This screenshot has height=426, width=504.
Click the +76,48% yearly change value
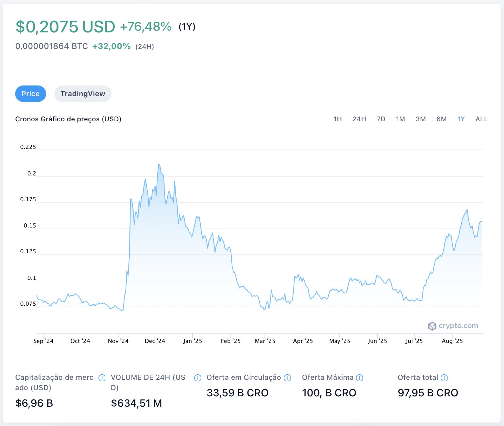(146, 27)
